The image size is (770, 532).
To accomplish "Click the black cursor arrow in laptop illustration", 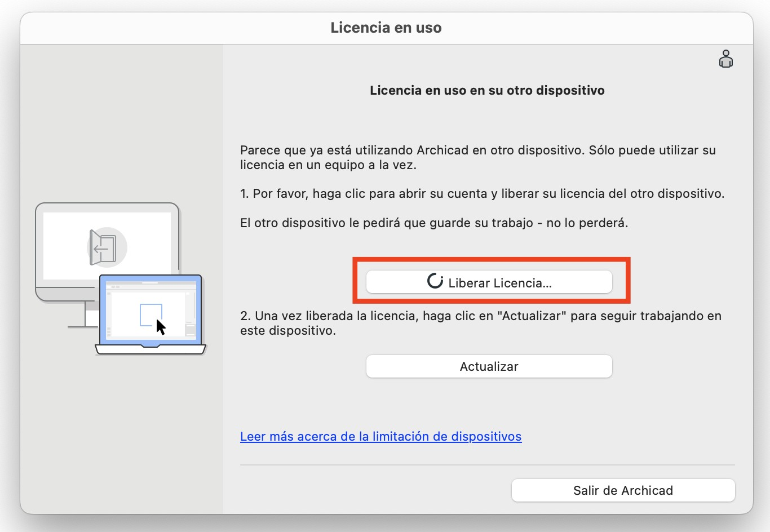I will (x=161, y=327).
